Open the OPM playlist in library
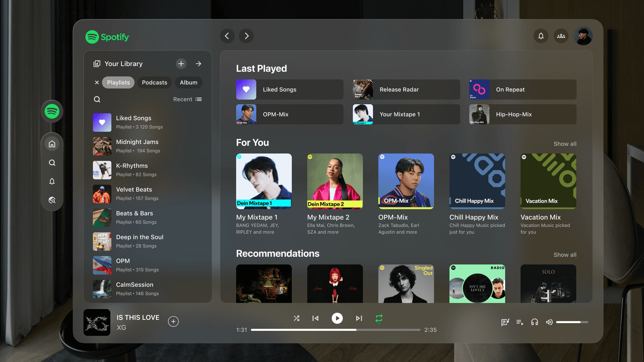 click(148, 265)
